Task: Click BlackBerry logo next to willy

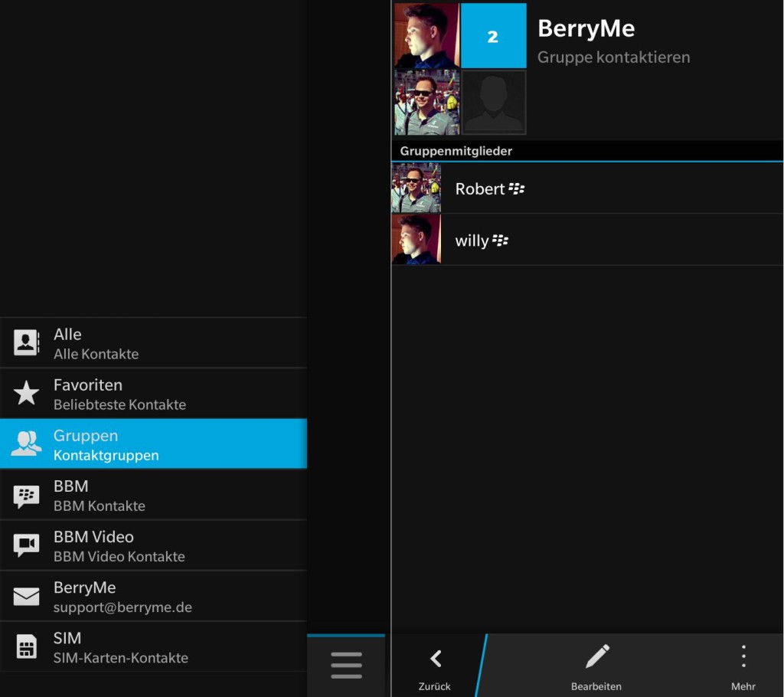Action: coord(500,241)
